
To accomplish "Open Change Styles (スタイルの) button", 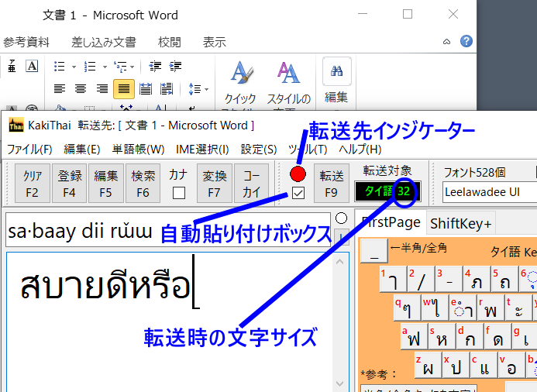I will click(x=288, y=84).
